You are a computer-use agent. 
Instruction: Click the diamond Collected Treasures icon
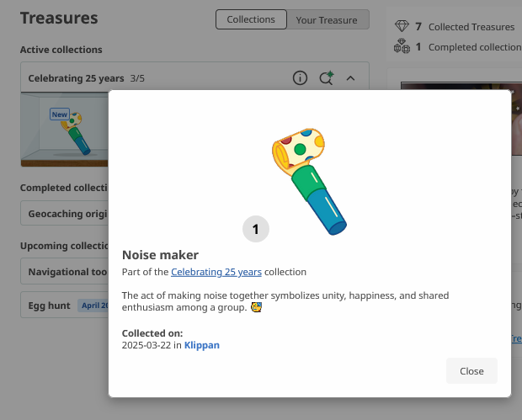(x=401, y=27)
